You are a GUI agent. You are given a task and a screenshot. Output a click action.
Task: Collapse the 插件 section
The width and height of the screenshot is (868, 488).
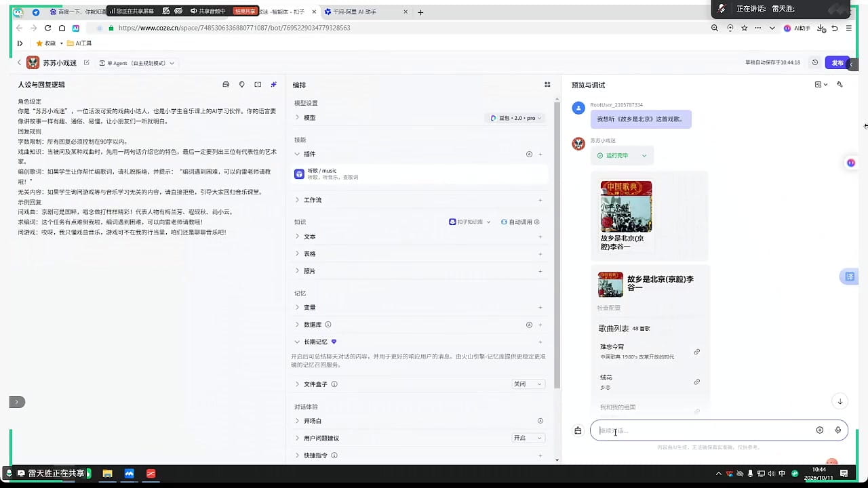pyautogui.click(x=297, y=154)
